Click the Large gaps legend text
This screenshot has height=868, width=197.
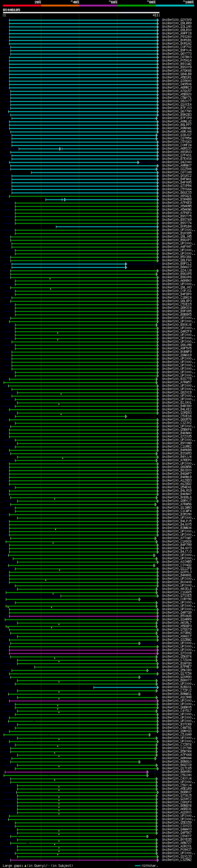click(x=38, y=866)
